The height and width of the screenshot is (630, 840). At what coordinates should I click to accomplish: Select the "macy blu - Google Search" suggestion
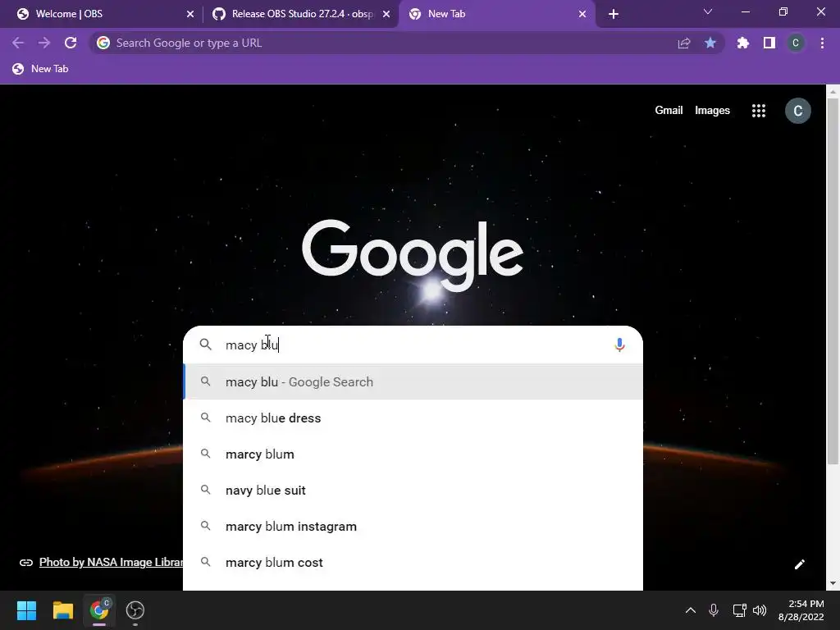tap(413, 382)
